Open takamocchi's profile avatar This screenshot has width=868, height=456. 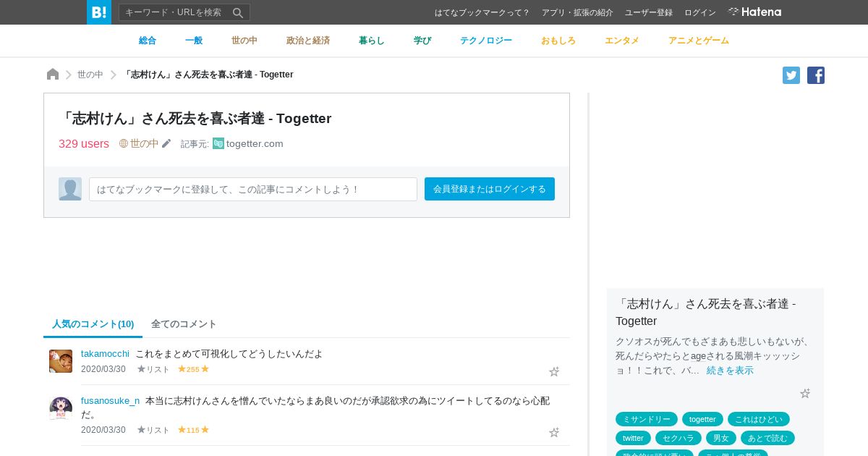pos(61,361)
